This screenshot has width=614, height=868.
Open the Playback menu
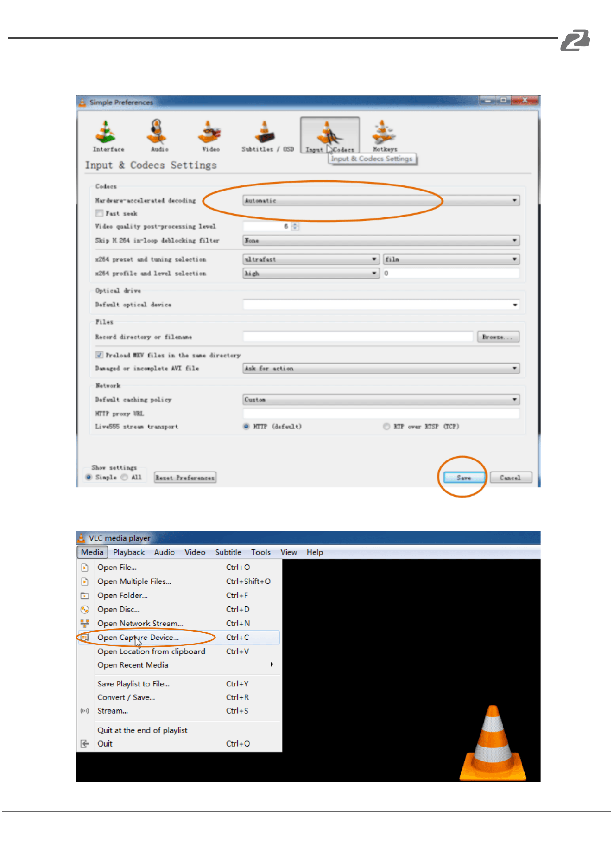coord(129,552)
